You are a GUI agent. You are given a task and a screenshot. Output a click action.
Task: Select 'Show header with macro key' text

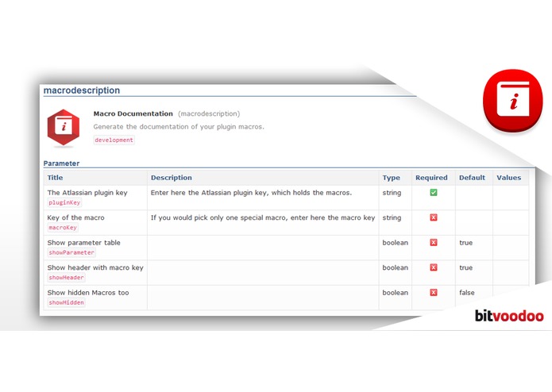(95, 267)
